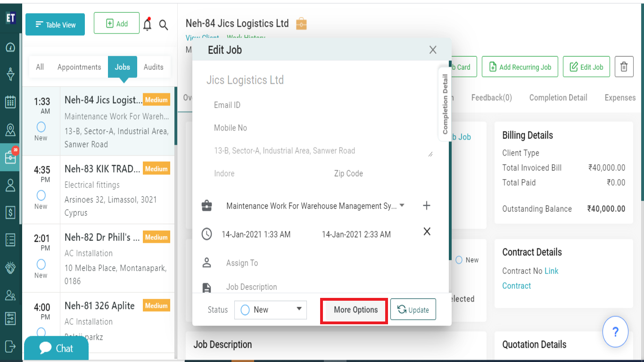This screenshot has width=644, height=362.
Task: Toggle status circle for Neh-84 job
Action: point(41,127)
